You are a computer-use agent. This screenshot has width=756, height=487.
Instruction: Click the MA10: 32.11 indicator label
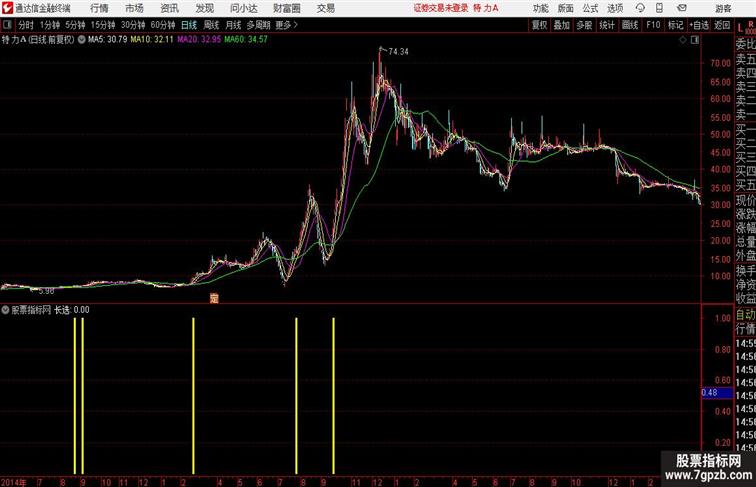click(152, 40)
